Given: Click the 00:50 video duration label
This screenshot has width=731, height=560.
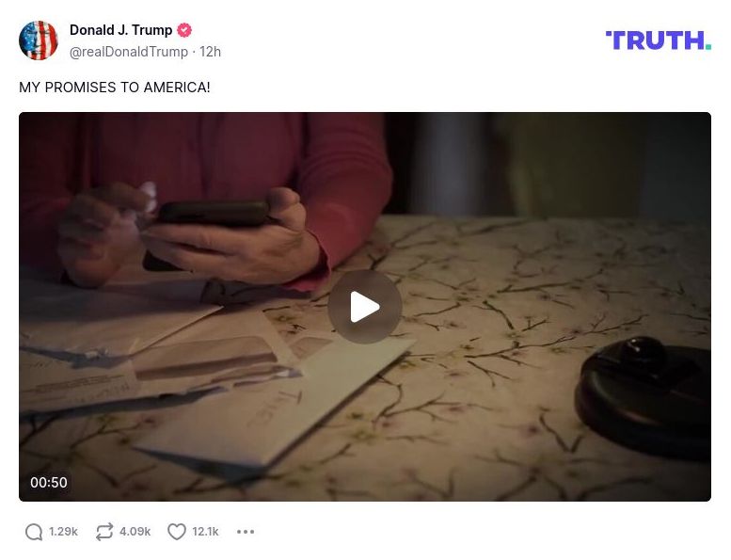Looking at the screenshot, I should 49,482.
